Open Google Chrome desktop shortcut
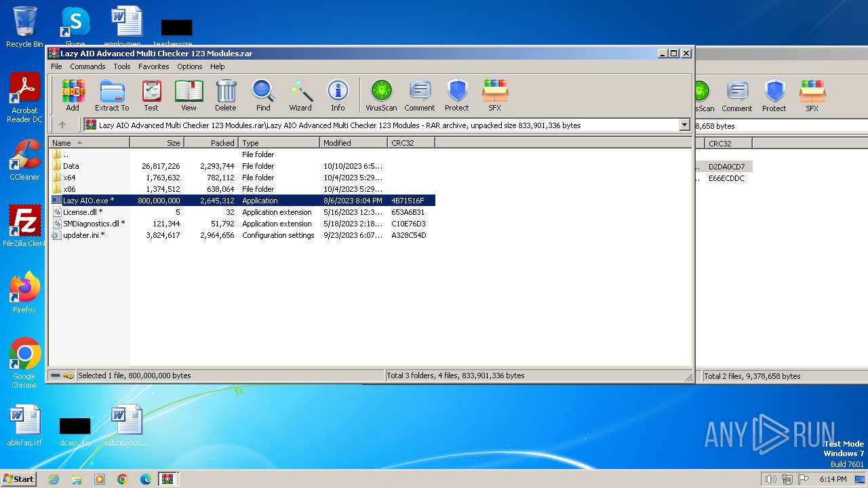 pyautogui.click(x=24, y=363)
